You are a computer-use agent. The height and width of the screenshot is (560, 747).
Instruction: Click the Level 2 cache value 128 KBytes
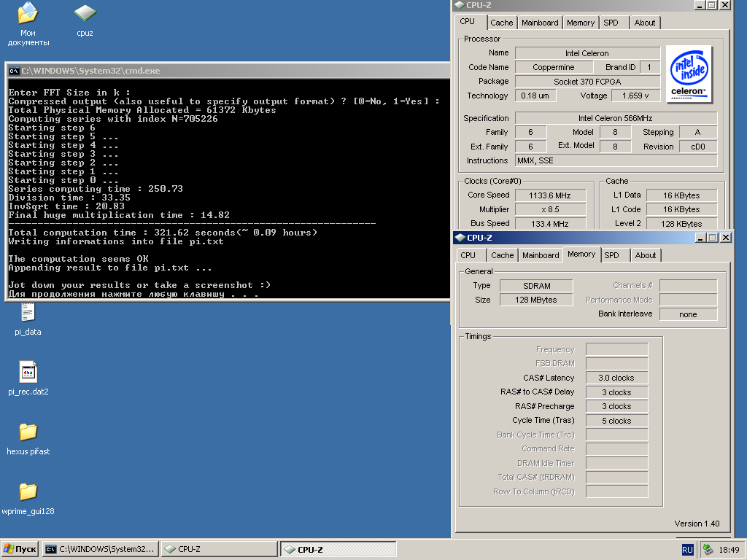(682, 224)
